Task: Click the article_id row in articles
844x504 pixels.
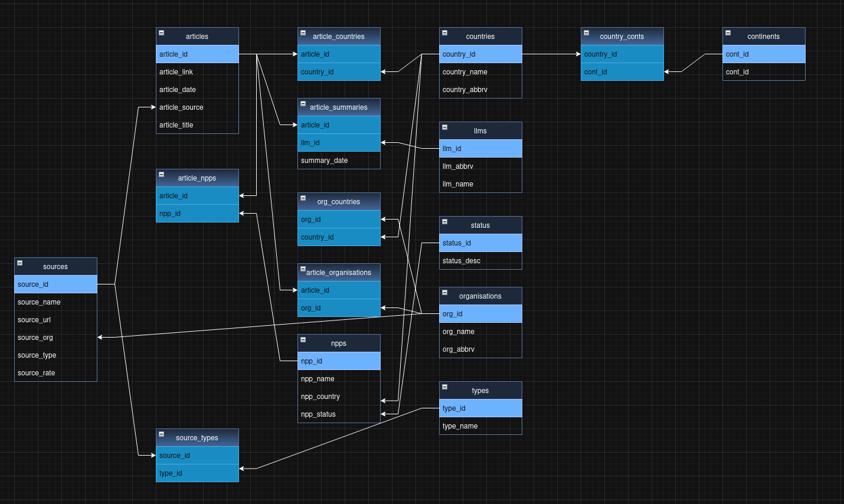Action: pos(197,54)
